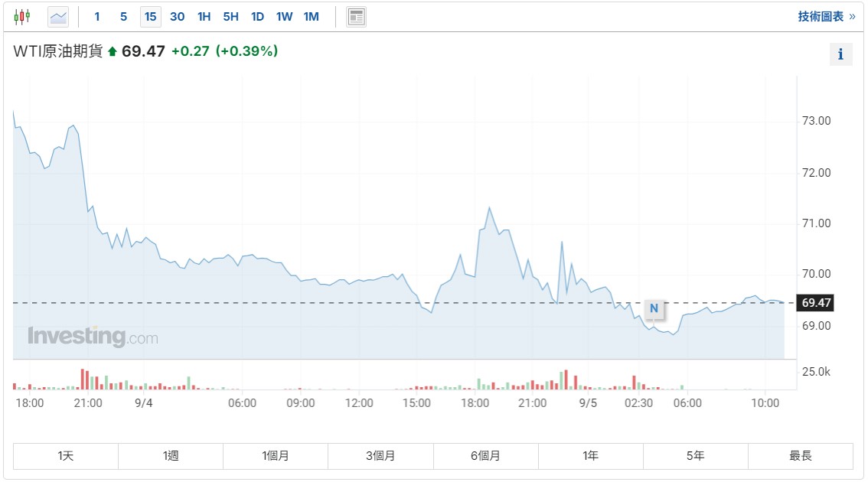Click the blue info icon
The image size is (868, 482).
[840, 54]
